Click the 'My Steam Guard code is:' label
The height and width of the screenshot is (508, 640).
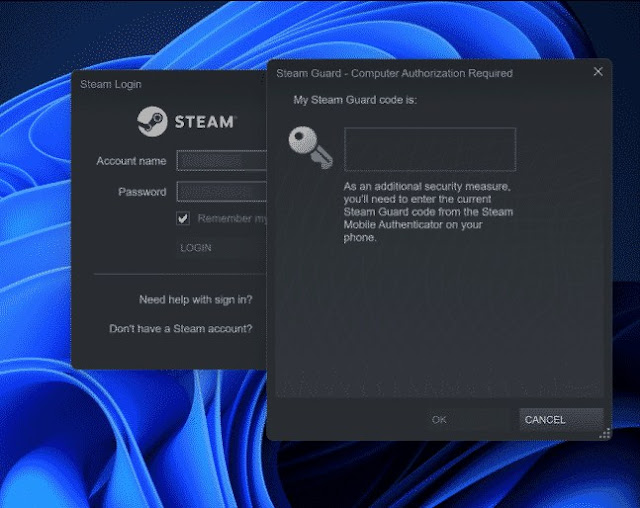point(355,100)
